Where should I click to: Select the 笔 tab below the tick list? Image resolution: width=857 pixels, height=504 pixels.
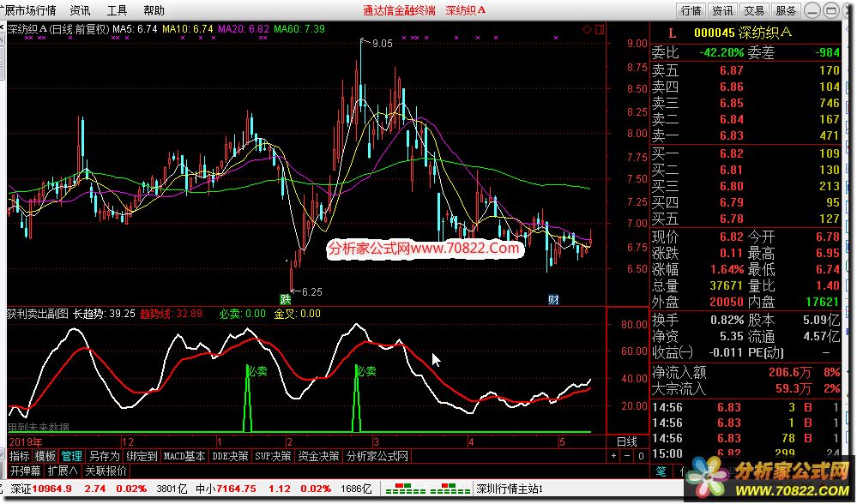click(x=661, y=471)
